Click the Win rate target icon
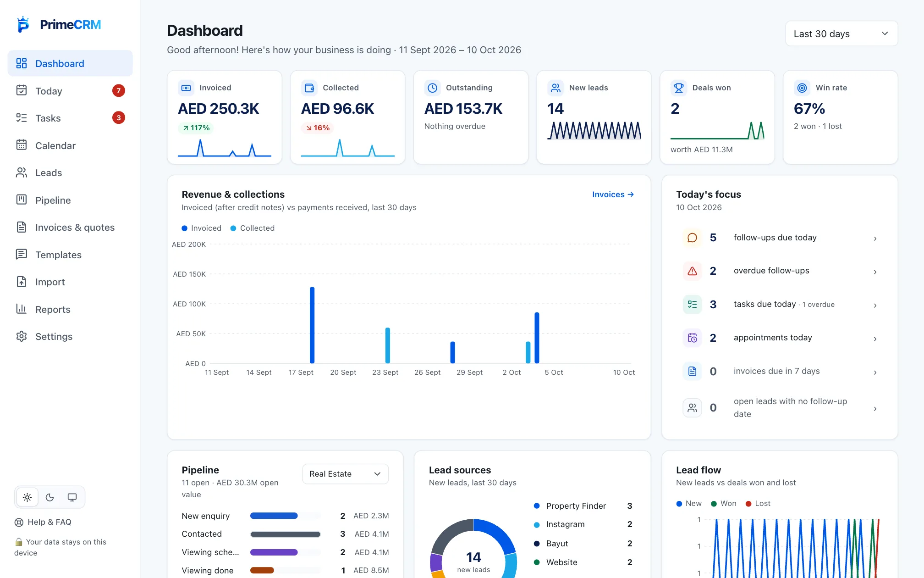The width and height of the screenshot is (924, 578). point(802,88)
